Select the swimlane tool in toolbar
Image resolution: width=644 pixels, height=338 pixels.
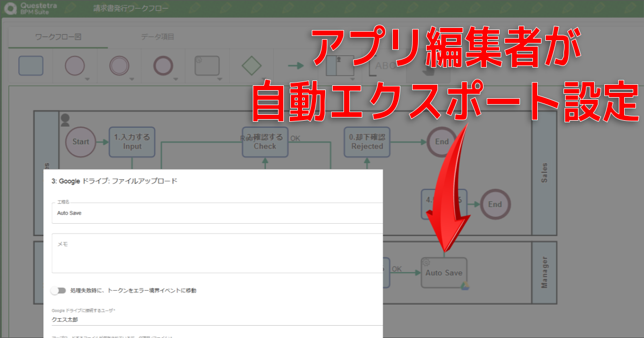tap(339, 65)
